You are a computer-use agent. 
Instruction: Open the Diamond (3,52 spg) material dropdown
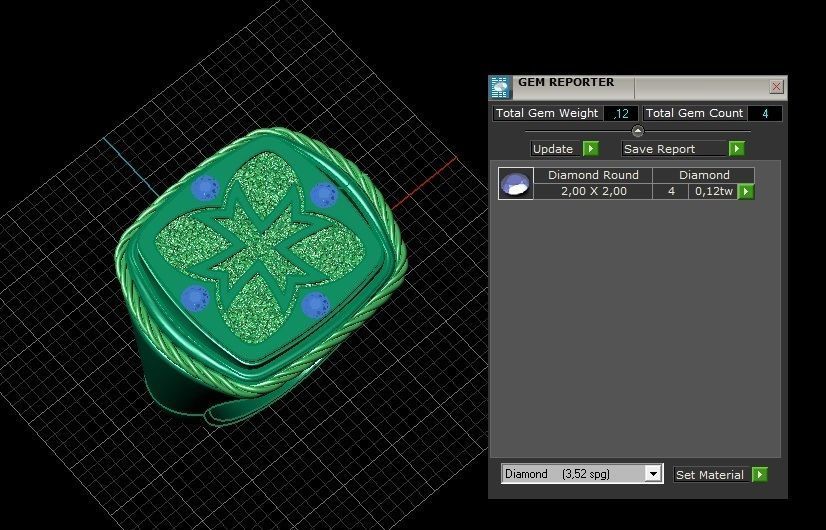point(653,474)
